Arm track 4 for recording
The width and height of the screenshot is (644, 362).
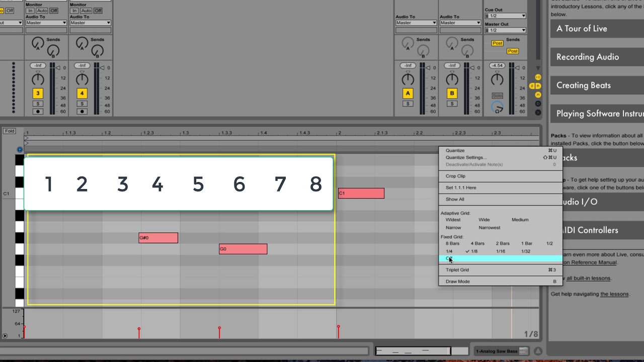coord(82,112)
